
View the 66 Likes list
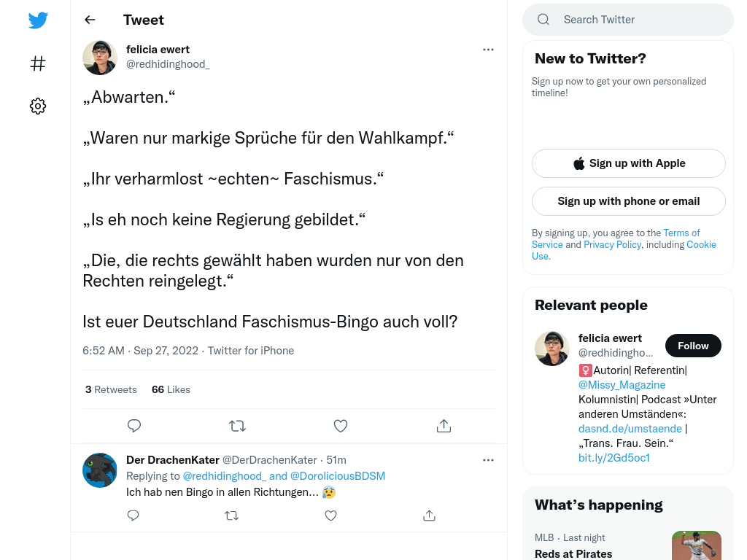coord(171,389)
